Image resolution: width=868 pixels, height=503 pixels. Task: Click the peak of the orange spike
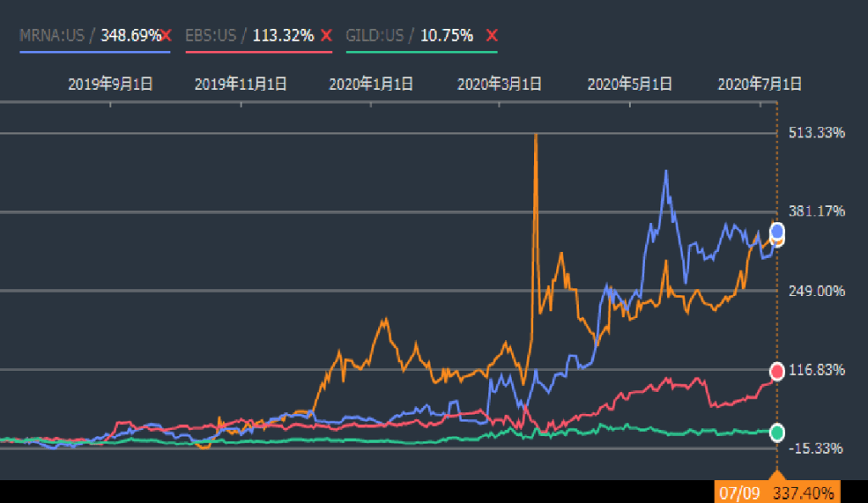tap(536, 135)
